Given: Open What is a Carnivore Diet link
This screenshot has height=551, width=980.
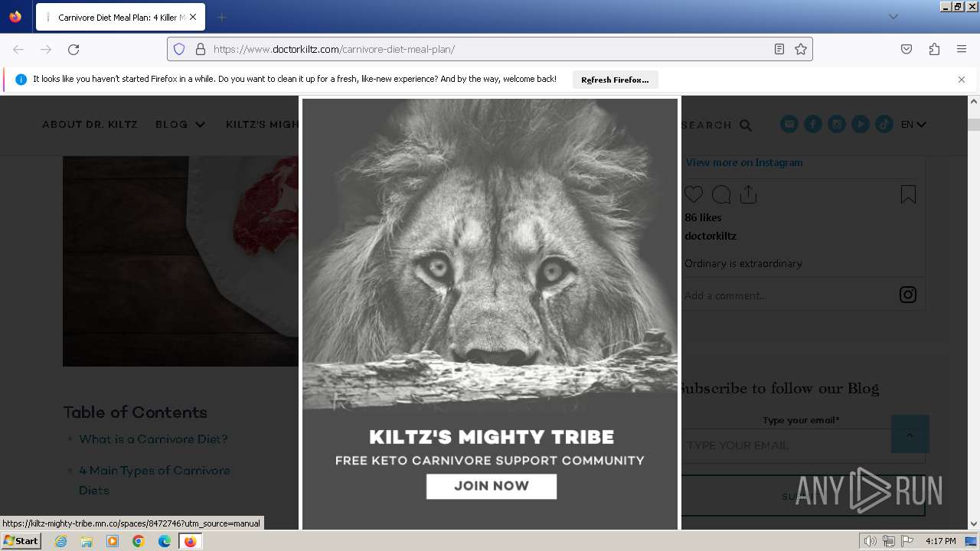Looking at the screenshot, I should point(153,439).
